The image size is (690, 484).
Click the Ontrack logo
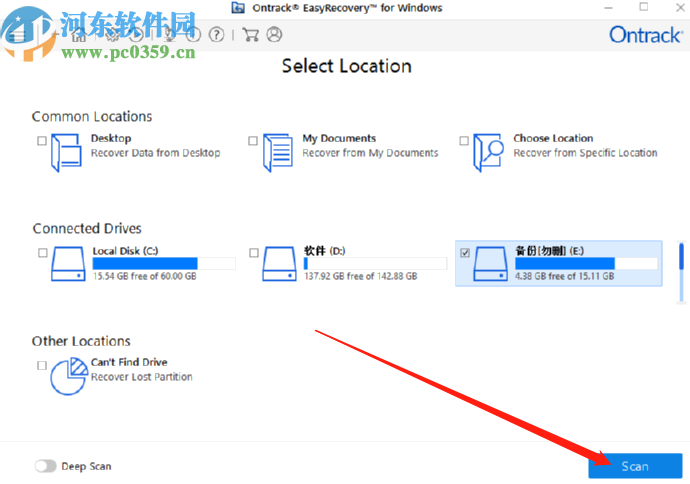coord(646,35)
